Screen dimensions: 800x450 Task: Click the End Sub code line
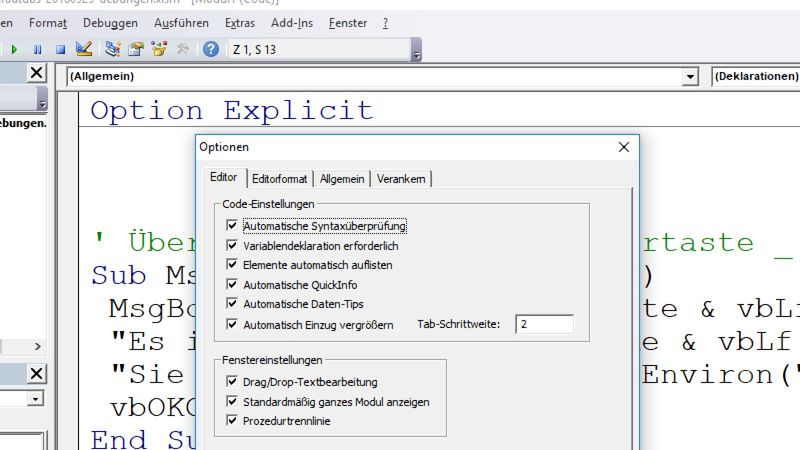(143, 439)
